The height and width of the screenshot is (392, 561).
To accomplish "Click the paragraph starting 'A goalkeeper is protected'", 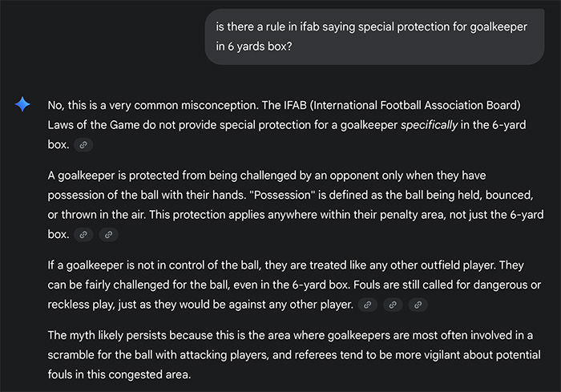I will click(296, 204).
